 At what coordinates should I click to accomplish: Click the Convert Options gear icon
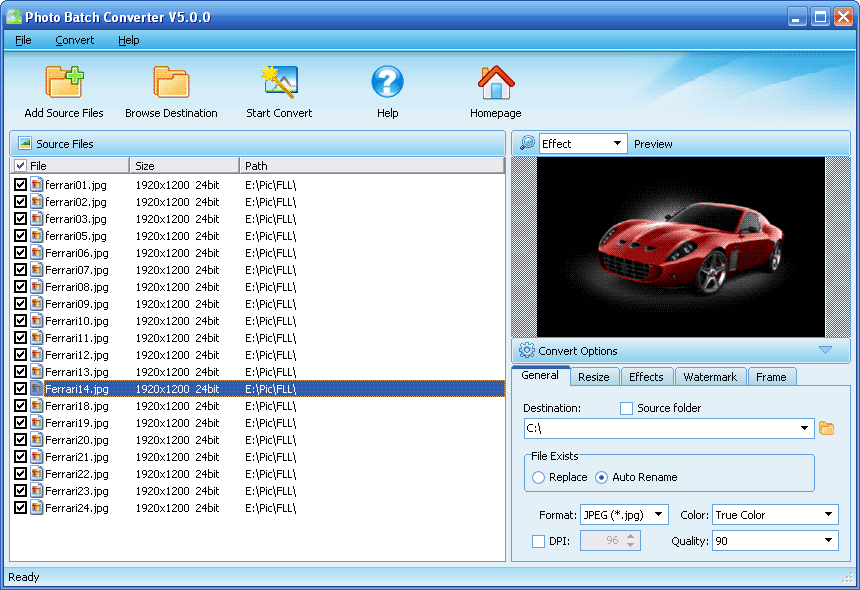[x=527, y=351]
